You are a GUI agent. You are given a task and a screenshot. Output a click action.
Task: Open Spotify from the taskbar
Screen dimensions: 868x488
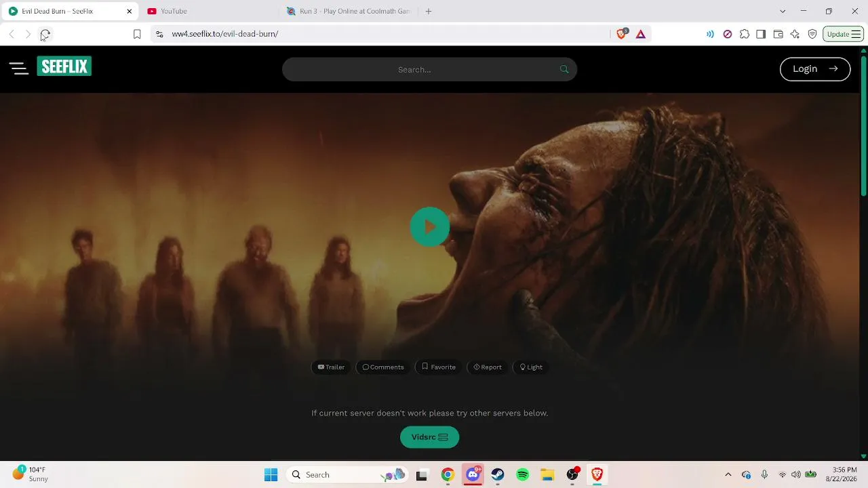point(522,475)
